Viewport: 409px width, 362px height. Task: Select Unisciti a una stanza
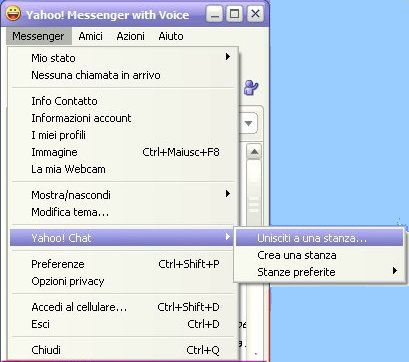pyautogui.click(x=319, y=238)
